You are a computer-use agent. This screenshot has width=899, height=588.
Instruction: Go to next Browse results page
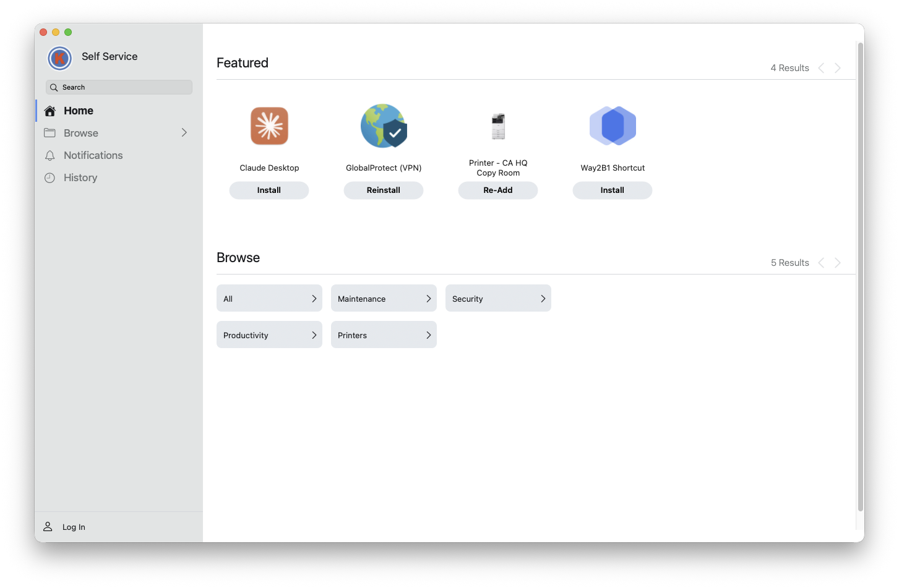pyautogui.click(x=838, y=263)
